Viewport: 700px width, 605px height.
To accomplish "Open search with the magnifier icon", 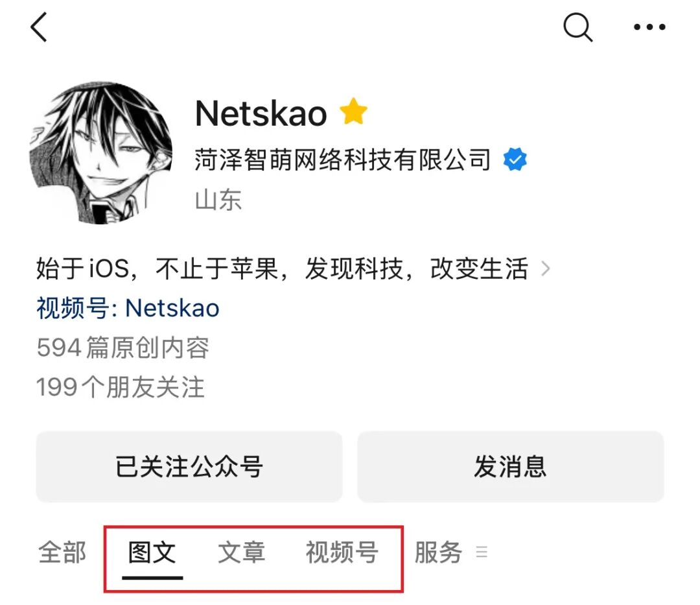I will [577, 27].
